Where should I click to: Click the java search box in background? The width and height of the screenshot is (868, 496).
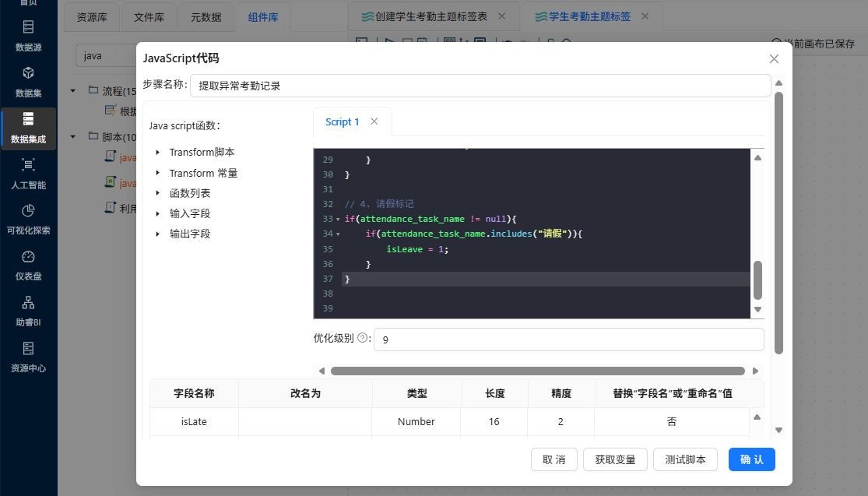pyautogui.click(x=107, y=56)
